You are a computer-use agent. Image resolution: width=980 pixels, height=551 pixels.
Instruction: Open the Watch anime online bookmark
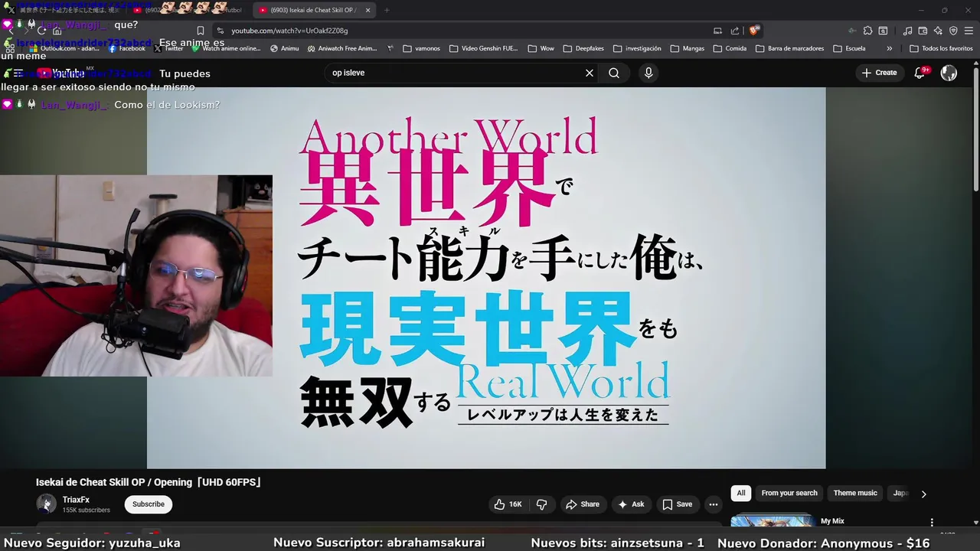click(x=227, y=48)
